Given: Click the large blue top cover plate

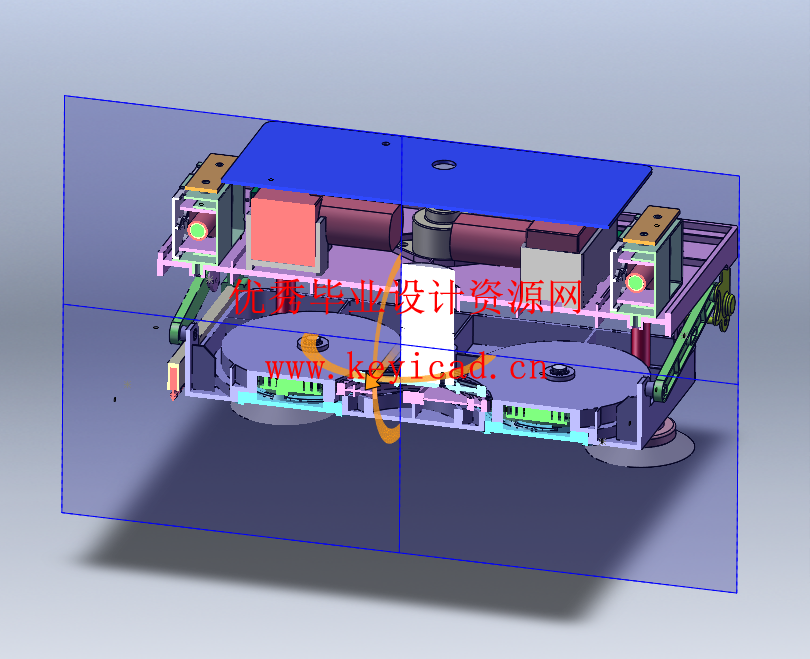Looking at the screenshot, I should click(500, 180).
